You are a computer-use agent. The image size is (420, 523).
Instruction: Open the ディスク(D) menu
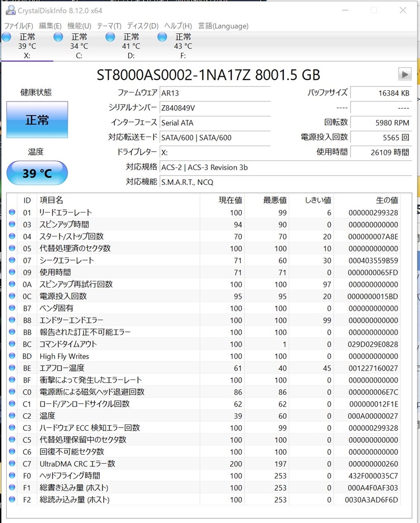point(143,26)
